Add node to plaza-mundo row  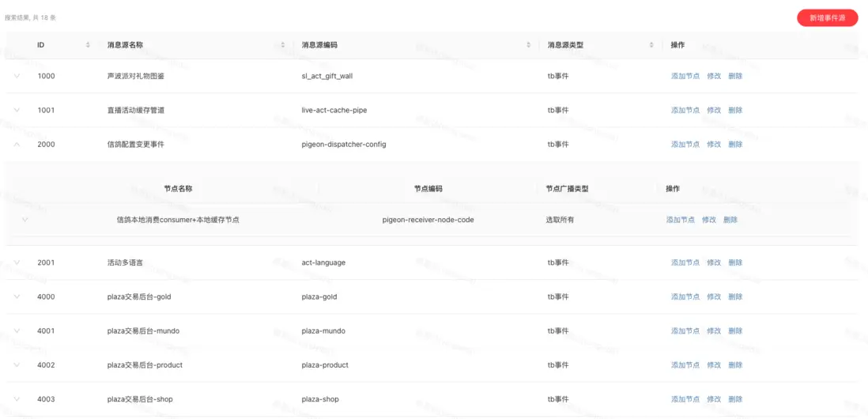point(685,331)
